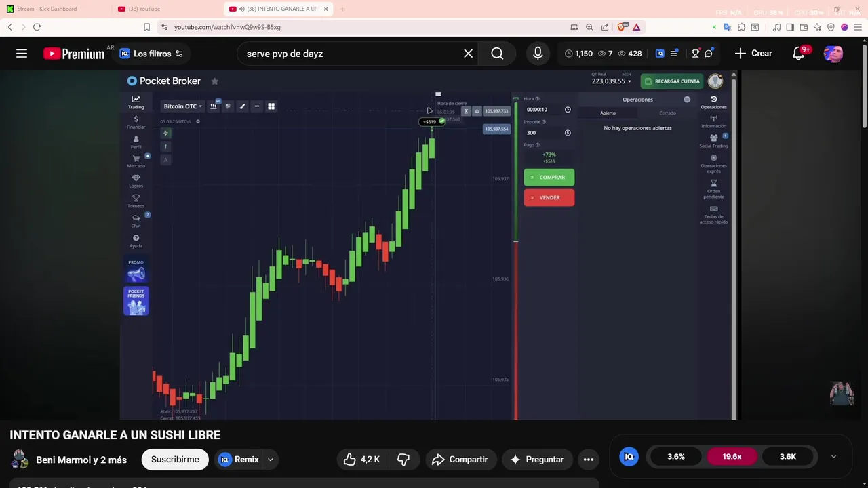Click the Brave Shields lion icon

[621, 27]
